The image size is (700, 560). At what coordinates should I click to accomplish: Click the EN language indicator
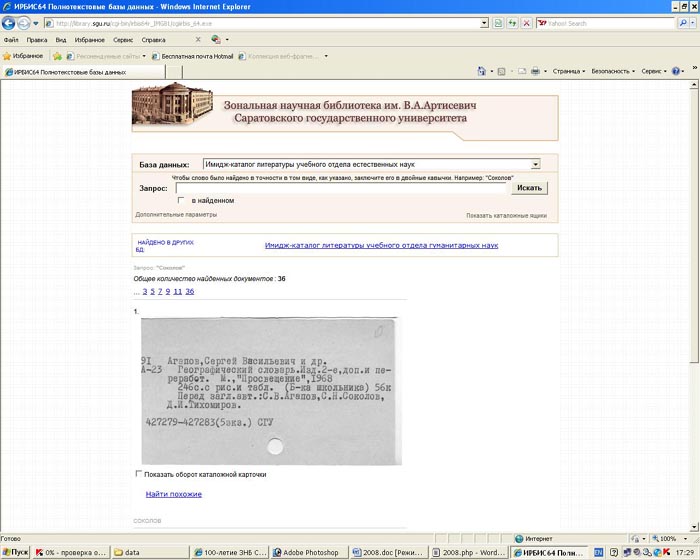pos(598,552)
